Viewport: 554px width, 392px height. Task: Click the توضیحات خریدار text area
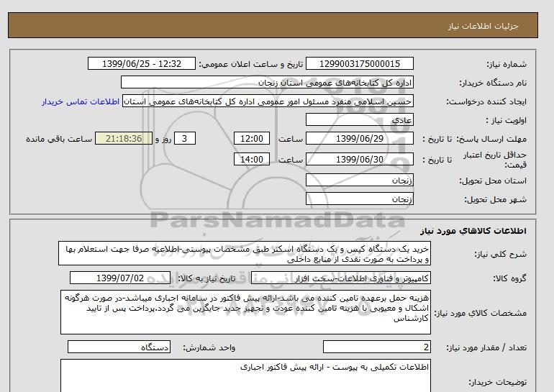pyautogui.click(x=245, y=375)
